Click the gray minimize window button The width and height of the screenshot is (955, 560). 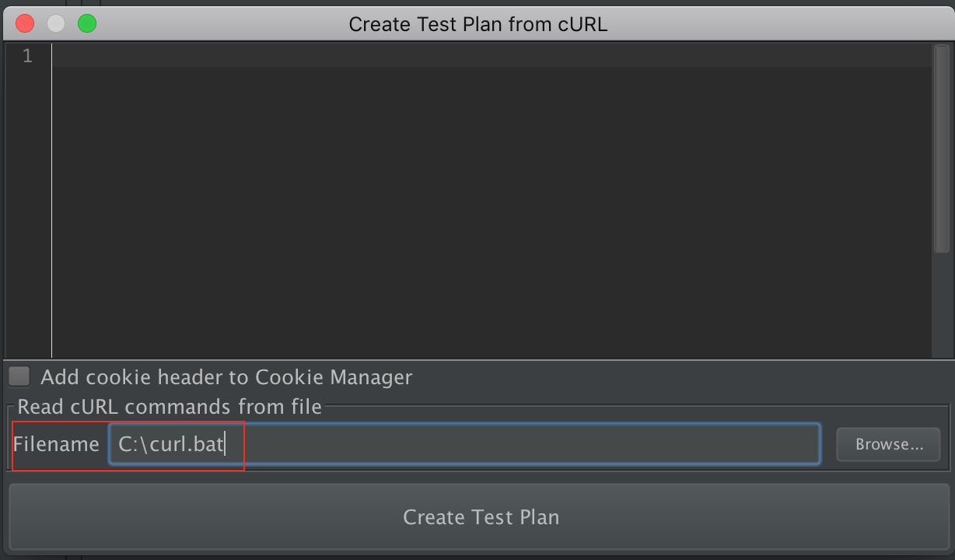pos(56,23)
